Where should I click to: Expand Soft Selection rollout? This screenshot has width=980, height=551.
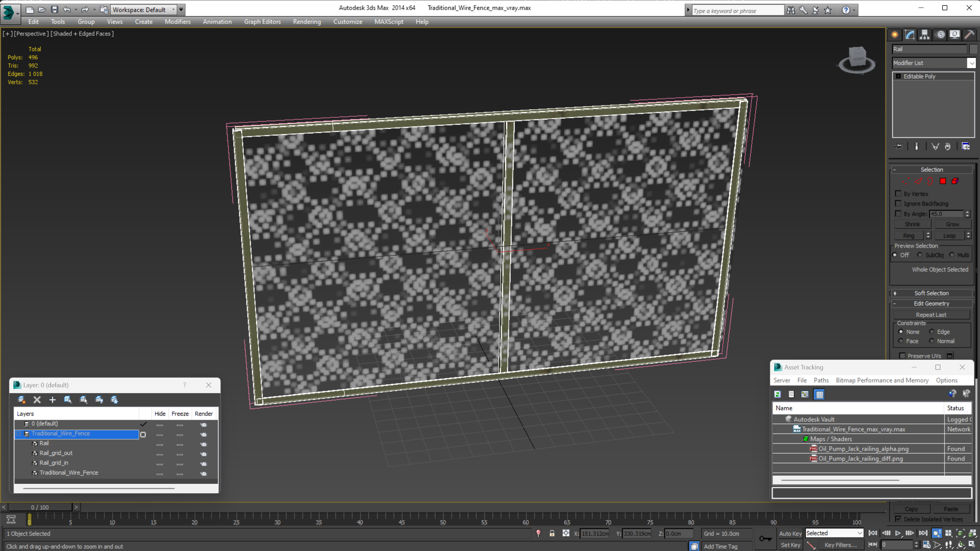931,293
